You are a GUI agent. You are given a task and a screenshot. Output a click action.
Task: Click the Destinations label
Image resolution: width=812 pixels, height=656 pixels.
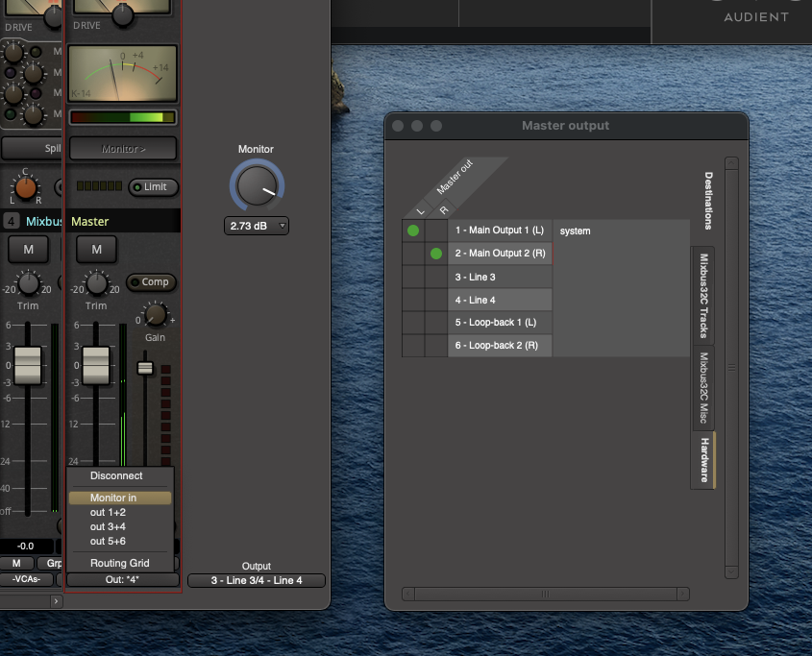coord(708,201)
